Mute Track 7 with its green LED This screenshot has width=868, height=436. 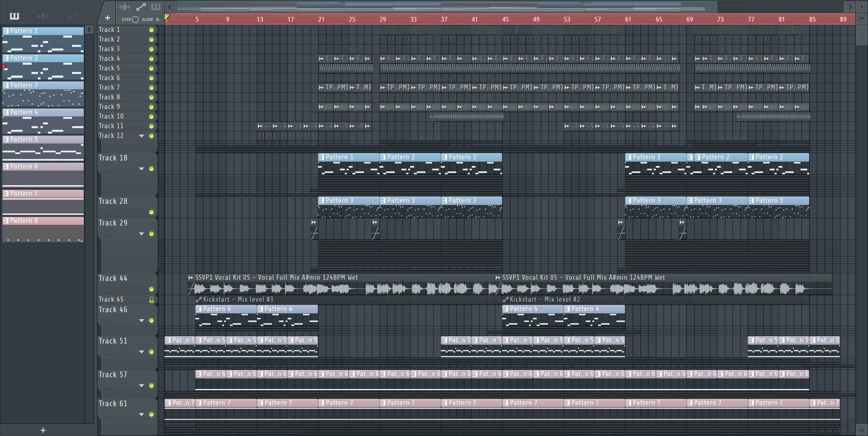coord(152,88)
